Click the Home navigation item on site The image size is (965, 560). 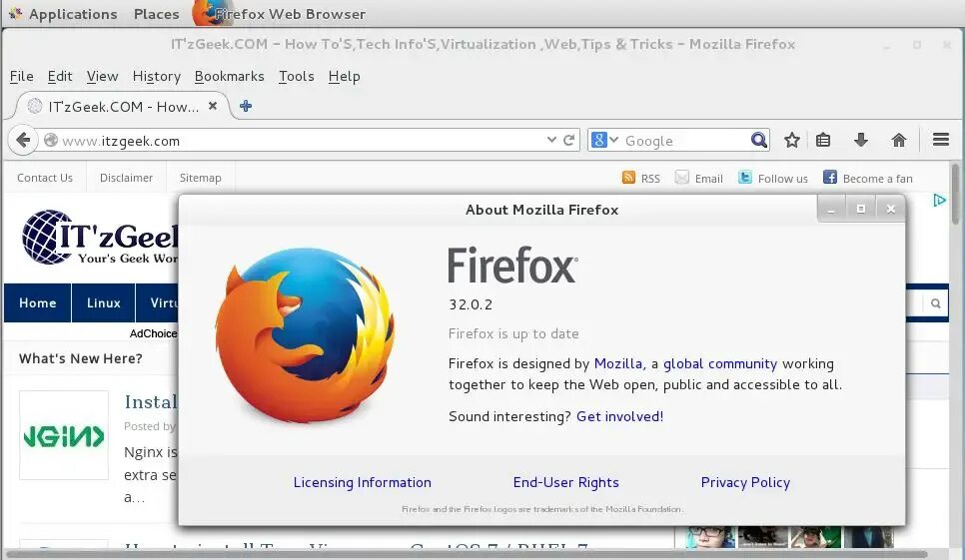38,302
